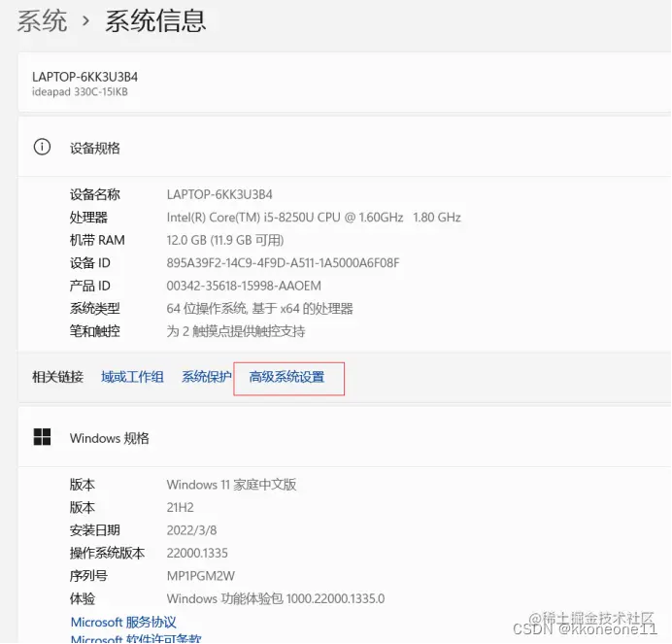Click Windows 11 家庭中文版 edition value

231,485
